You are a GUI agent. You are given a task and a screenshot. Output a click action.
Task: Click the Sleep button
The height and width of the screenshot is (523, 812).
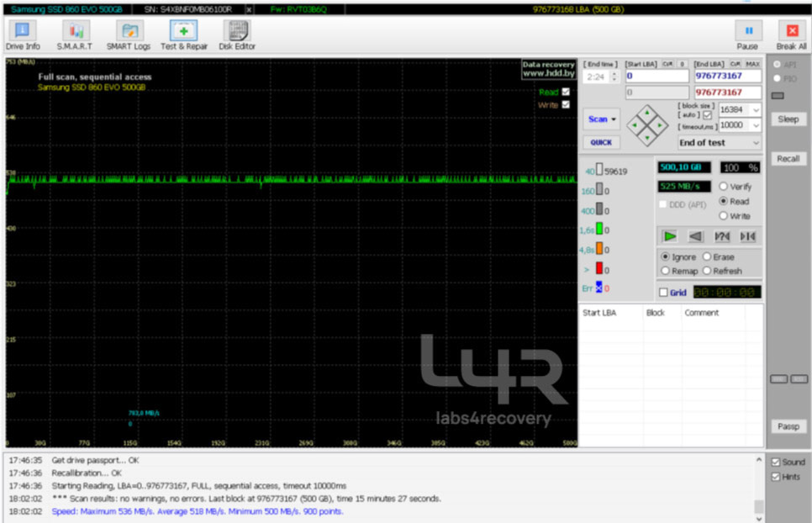pyautogui.click(x=788, y=119)
